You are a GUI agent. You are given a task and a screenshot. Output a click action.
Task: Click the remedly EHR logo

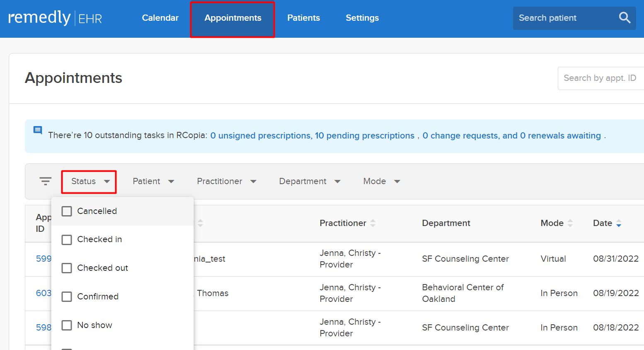click(55, 18)
